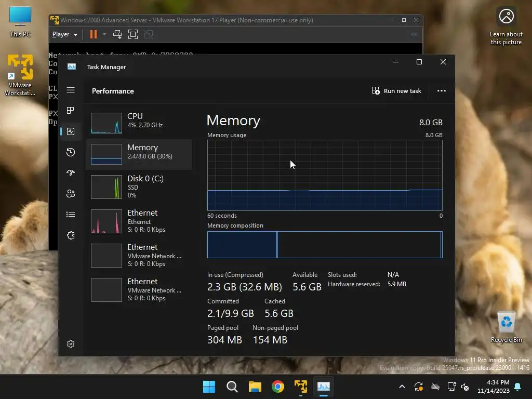Select the Disk 0 (C:) entry
Viewport: 532px width, 399px height.
point(139,187)
